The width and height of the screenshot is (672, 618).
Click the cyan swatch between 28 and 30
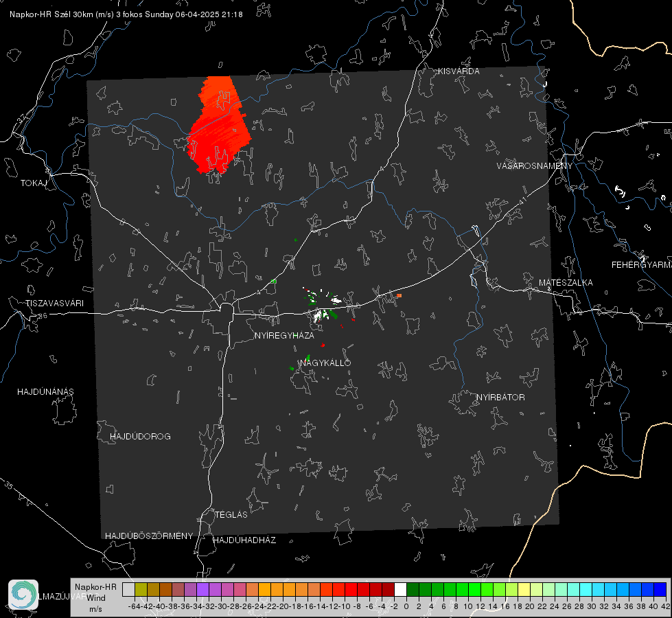(x=586, y=589)
